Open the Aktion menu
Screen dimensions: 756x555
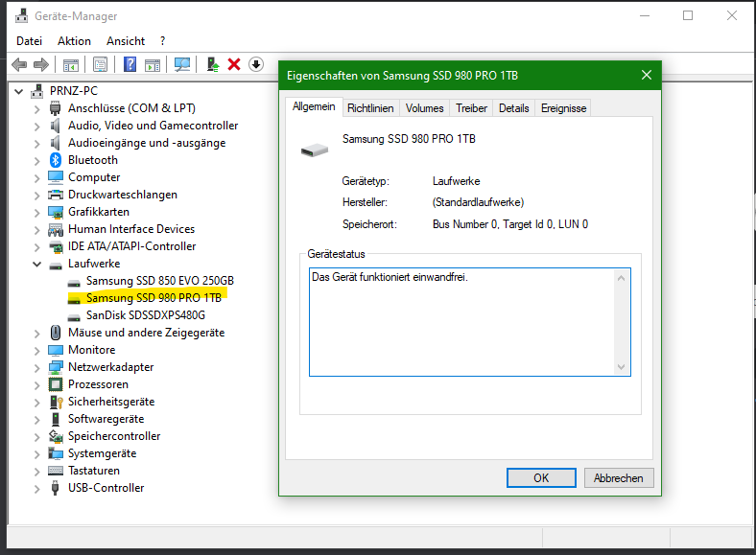[x=74, y=41]
